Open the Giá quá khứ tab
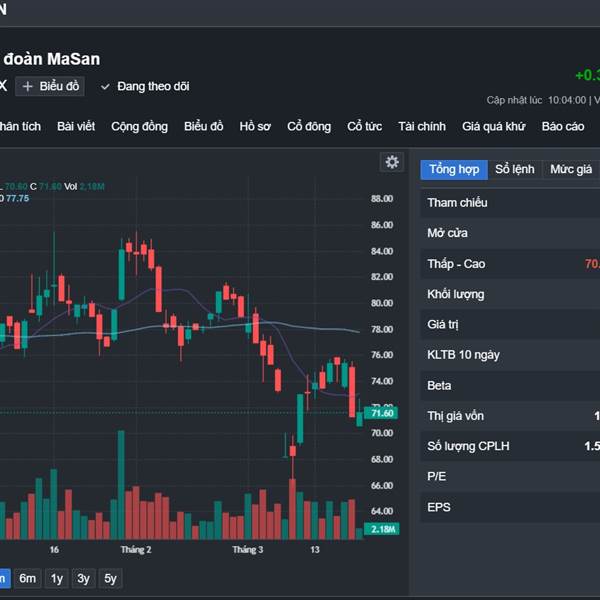Image resolution: width=600 pixels, height=600 pixels. [x=494, y=127]
